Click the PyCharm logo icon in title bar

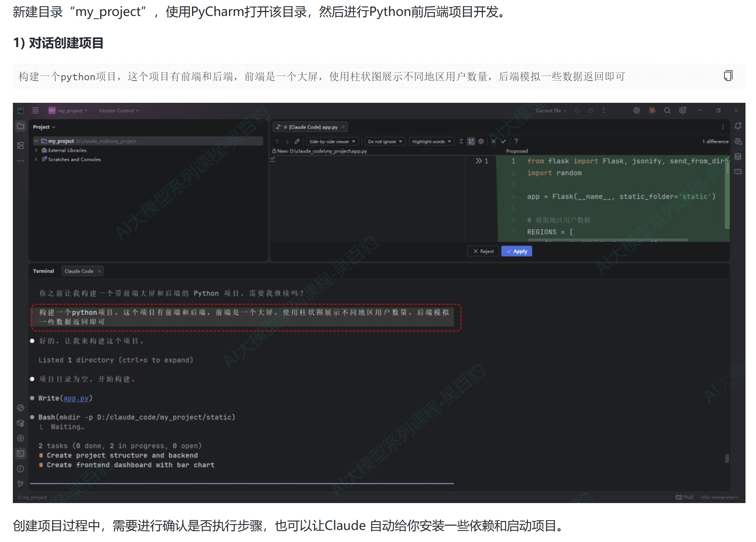[x=21, y=111]
